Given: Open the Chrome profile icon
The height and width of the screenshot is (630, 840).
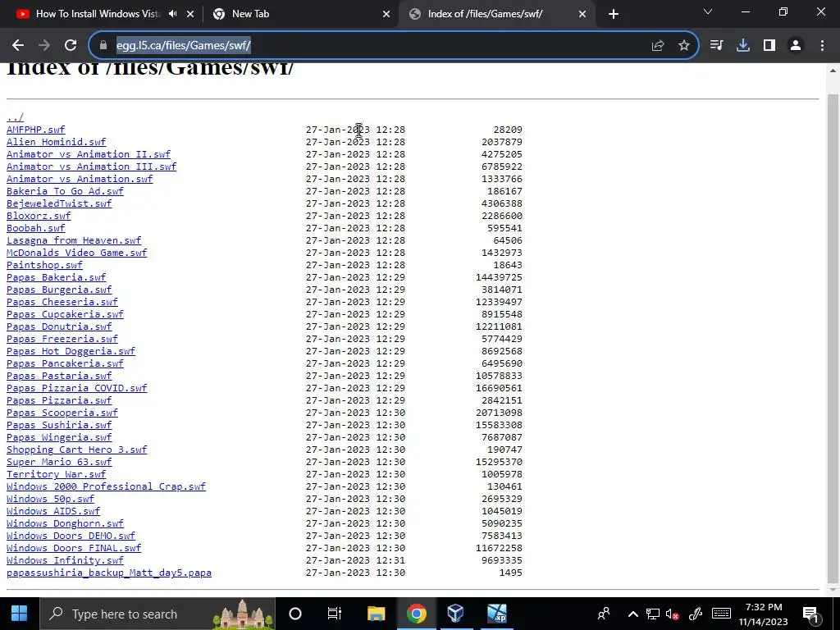Looking at the screenshot, I should (x=796, y=46).
